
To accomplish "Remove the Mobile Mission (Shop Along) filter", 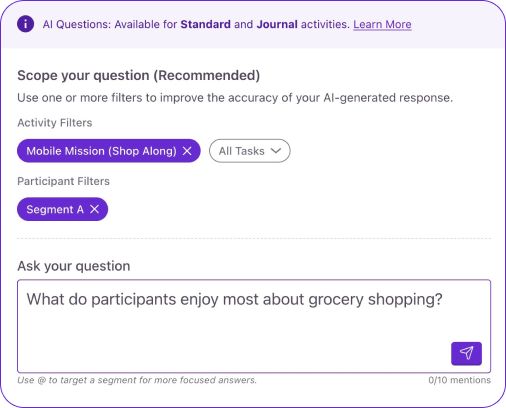I will [187, 151].
